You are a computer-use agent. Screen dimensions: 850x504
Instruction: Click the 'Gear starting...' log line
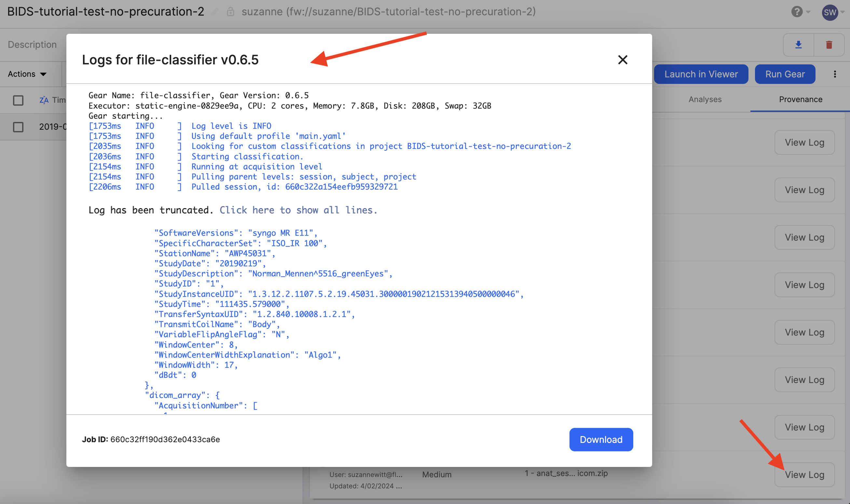pyautogui.click(x=125, y=116)
